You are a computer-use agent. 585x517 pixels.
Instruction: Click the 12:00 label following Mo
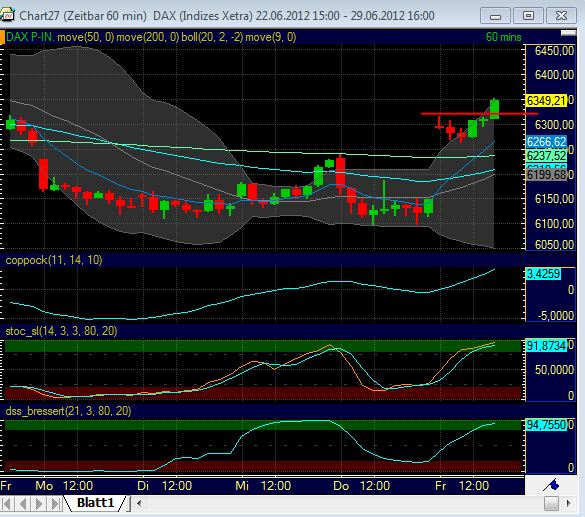pos(78,486)
